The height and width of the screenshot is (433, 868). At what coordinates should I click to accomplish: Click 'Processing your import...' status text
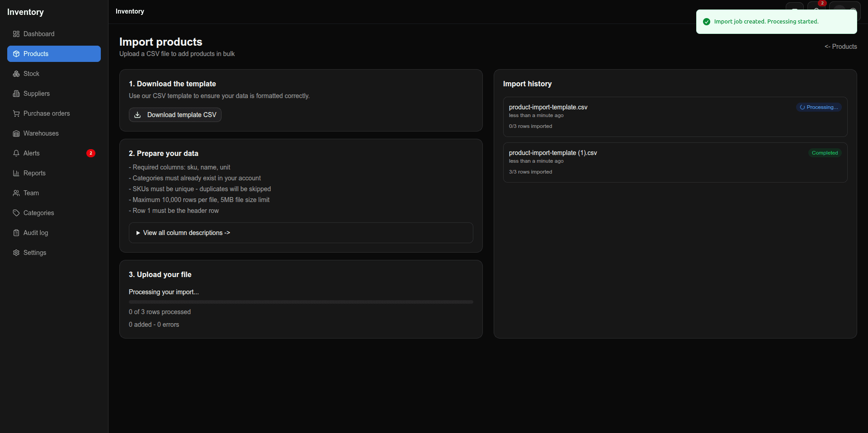pos(164,292)
